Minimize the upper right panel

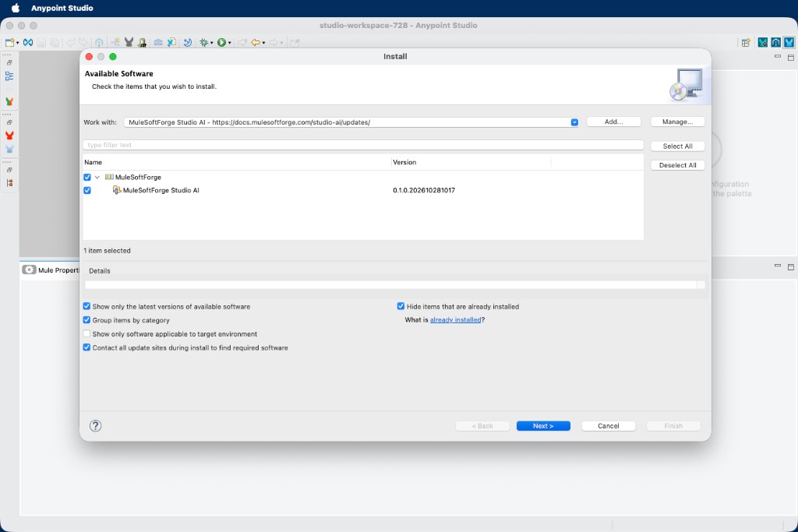(777, 57)
